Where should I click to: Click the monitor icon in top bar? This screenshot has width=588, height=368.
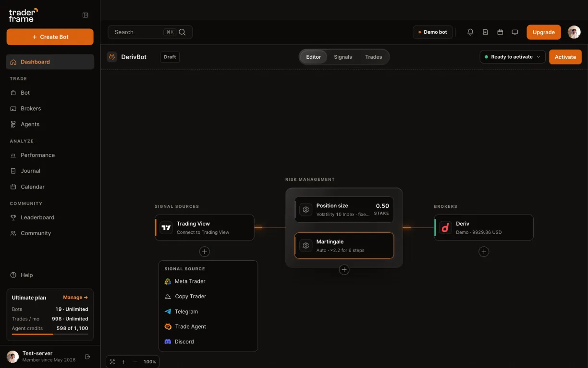(515, 32)
